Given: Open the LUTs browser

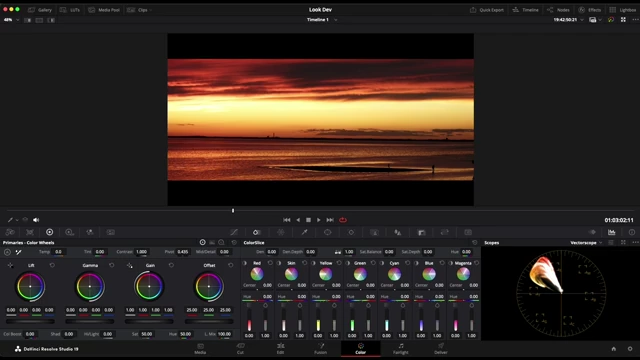Looking at the screenshot, I should [70, 10].
